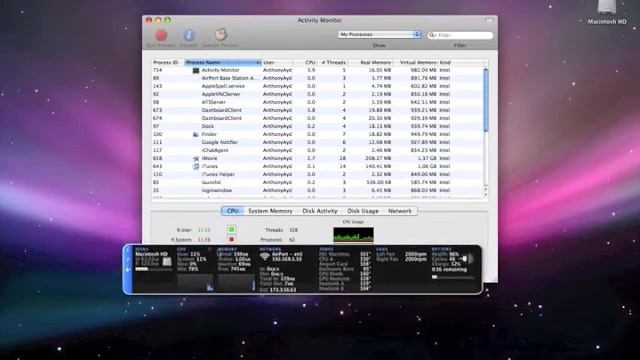640x360 pixels.
Task: Click the Quit Process stop-sign icon
Action: tap(161, 36)
